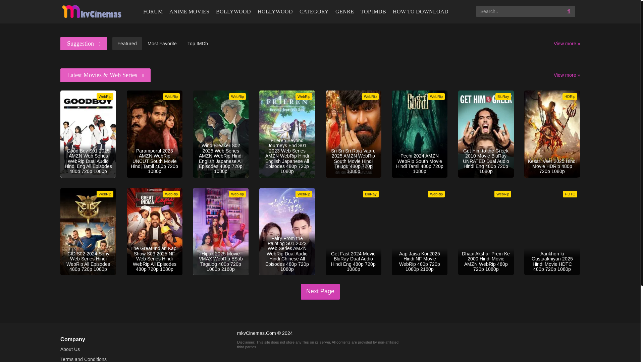Open the Get Fast 2024 movie card
This screenshot has height=362, width=644.
pyautogui.click(x=354, y=232)
